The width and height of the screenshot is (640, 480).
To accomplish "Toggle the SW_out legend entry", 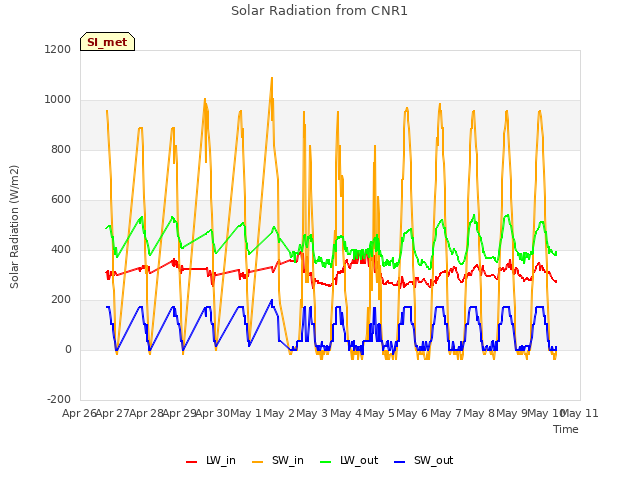I will 424,460.
